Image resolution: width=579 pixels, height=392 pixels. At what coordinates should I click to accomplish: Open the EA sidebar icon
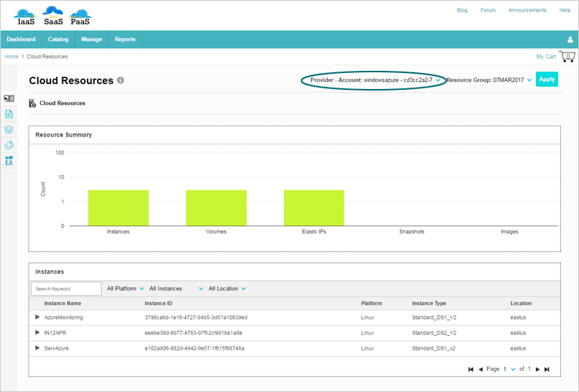(9, 161)
